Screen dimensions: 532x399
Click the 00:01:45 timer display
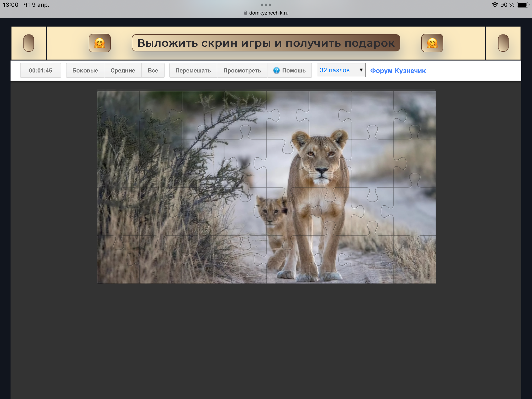[40, 71]
